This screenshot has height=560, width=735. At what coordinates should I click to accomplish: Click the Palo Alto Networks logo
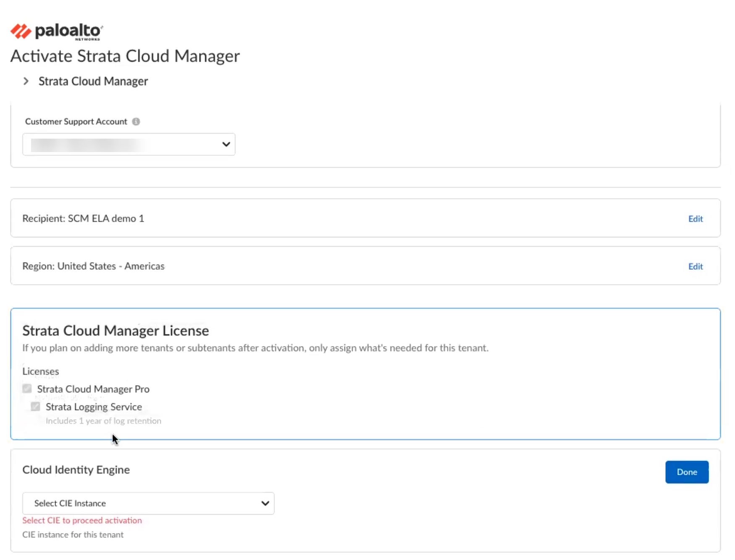coord(57,32)
